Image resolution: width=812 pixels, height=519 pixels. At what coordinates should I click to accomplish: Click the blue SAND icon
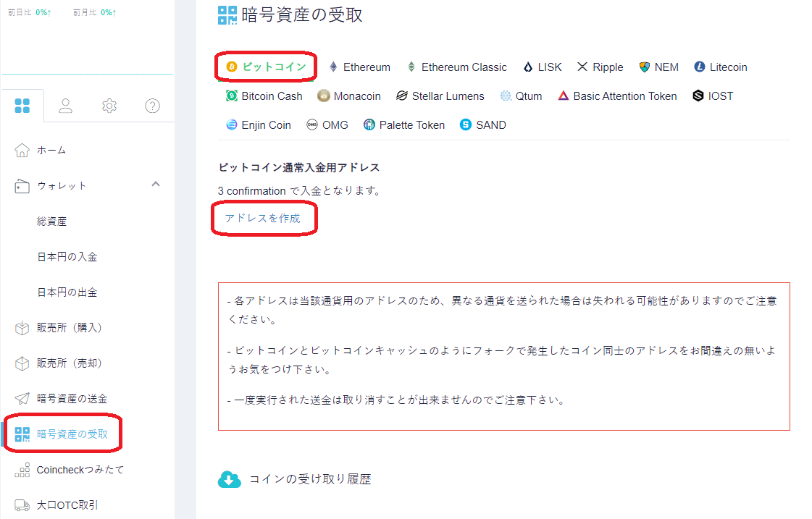click(x=466, y=125)
